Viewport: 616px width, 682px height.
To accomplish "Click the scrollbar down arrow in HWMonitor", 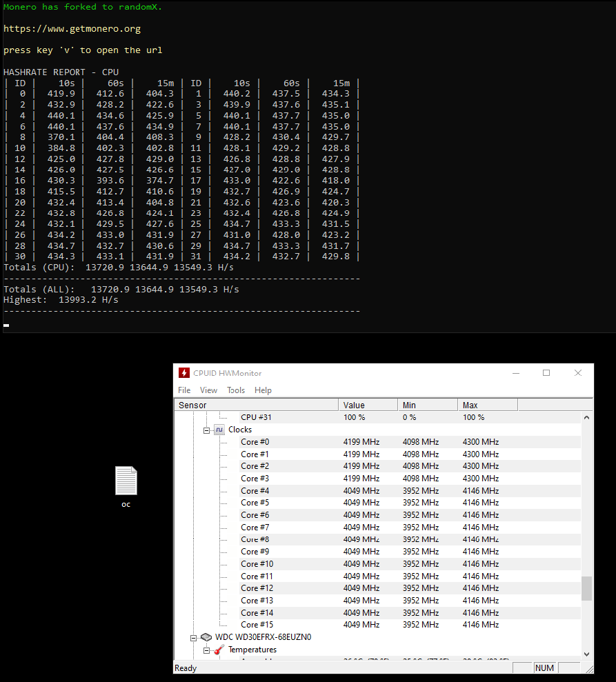I will tap(586, 654).
